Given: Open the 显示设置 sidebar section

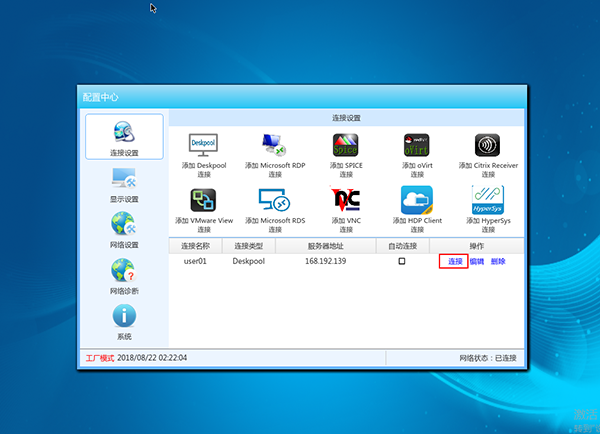Looking at the screenshot, I should pos(124,185).
